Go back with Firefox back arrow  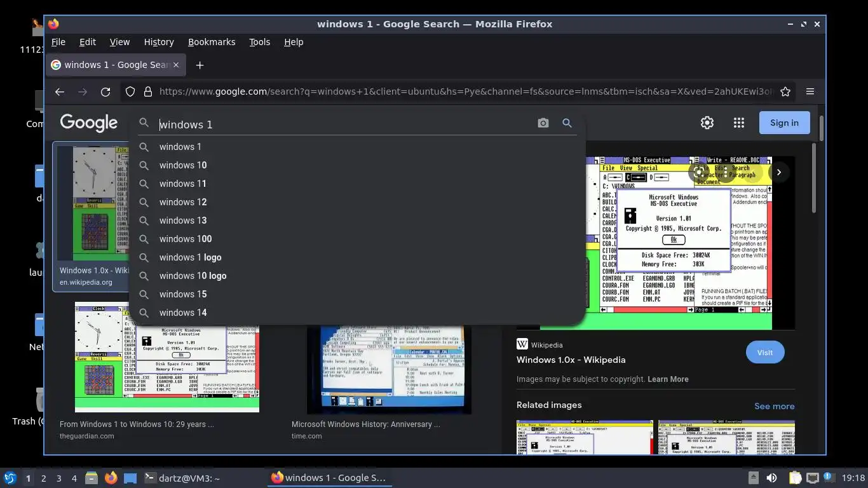coord(60,91)
